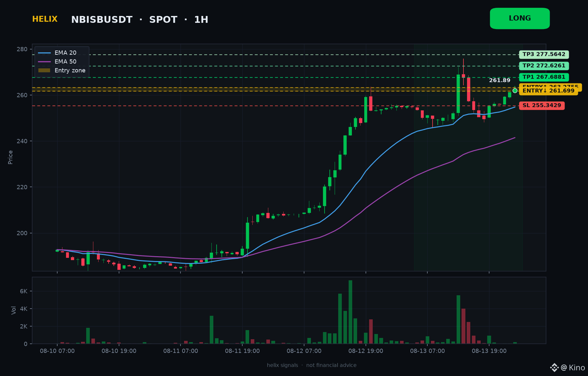Click the tallest green volume bar

[x=350, y=312]
